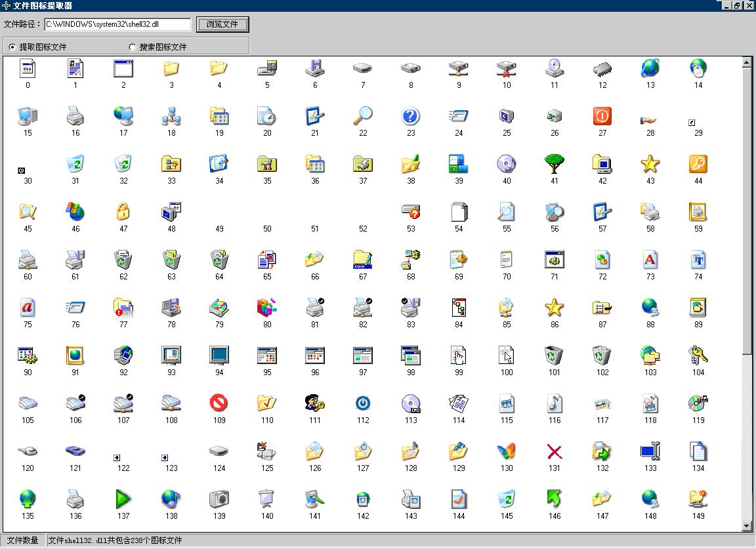Select the help question mark icon 23

(410, 117)
